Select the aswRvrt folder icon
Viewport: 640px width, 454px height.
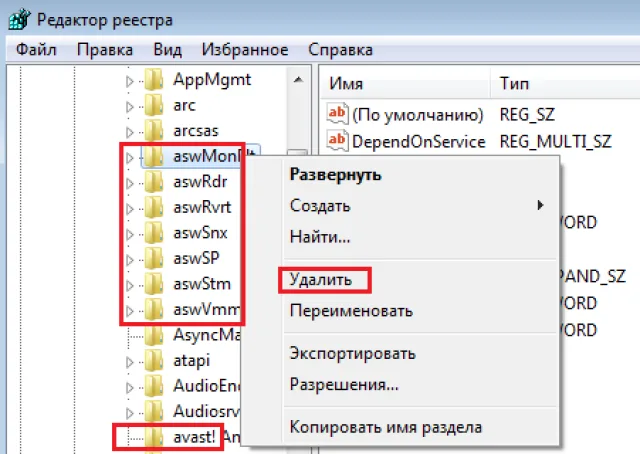tap(154, 207)
